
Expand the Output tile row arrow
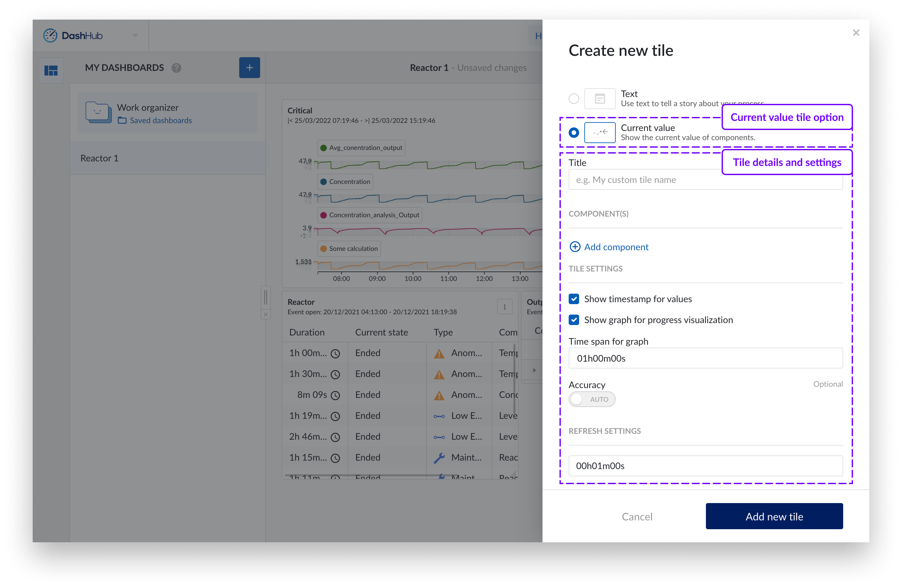[534, 370]
